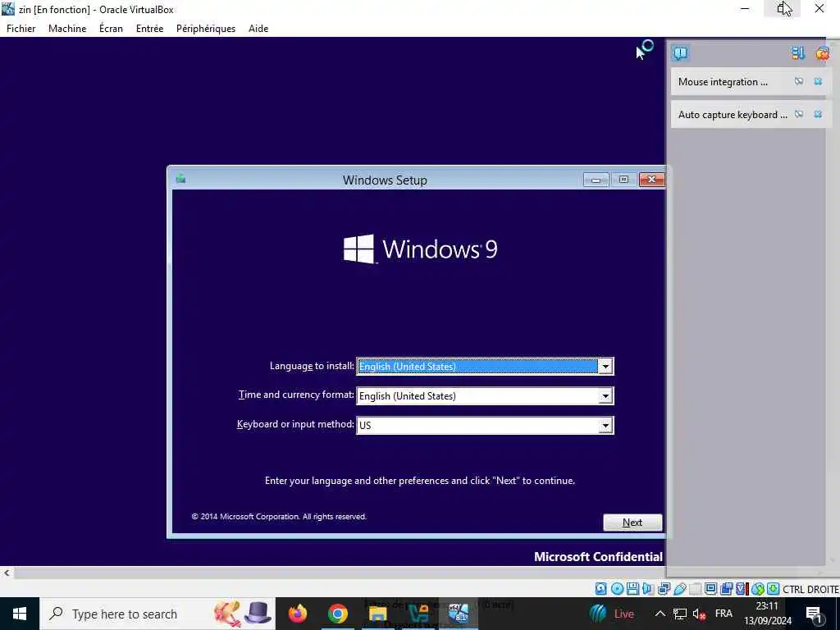Click the network icon in system tray
This screenshot has width=840, height=630.
680,614
